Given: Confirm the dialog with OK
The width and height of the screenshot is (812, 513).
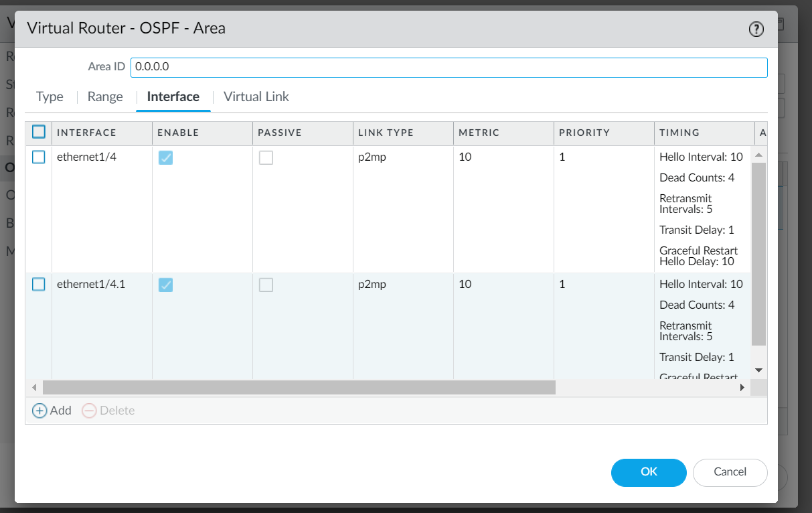Looking at the screenshot, I should click(649, 472).
